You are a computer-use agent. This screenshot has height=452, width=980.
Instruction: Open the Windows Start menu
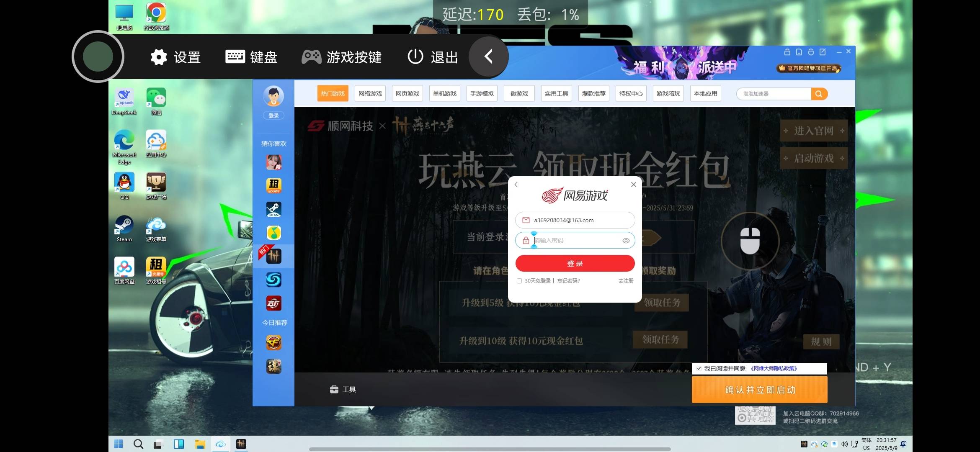(119, 444)
